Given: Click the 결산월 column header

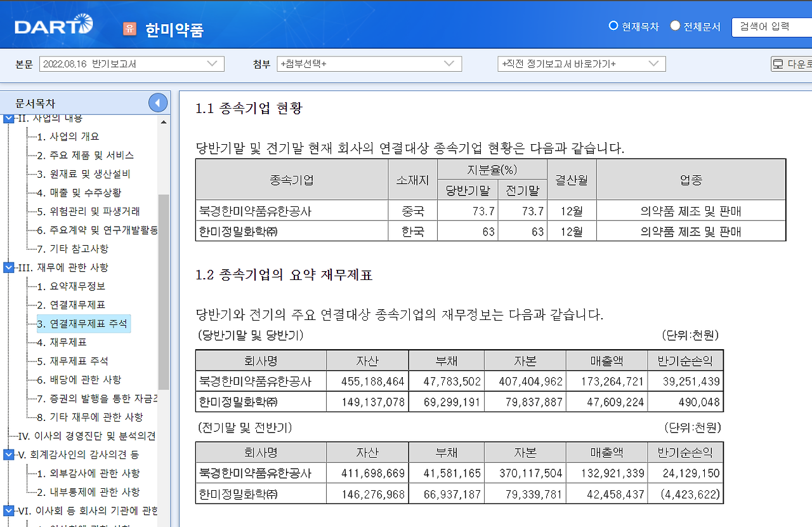Looking at the screenshot, I should pyautogui.click(x=572, y=180).
